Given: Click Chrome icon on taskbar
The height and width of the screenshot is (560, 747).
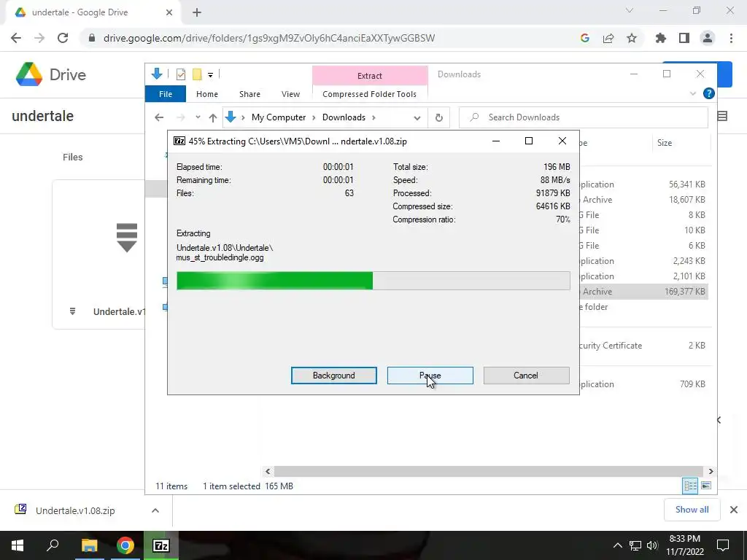Looking at the screenshot, I should (125, 545).
